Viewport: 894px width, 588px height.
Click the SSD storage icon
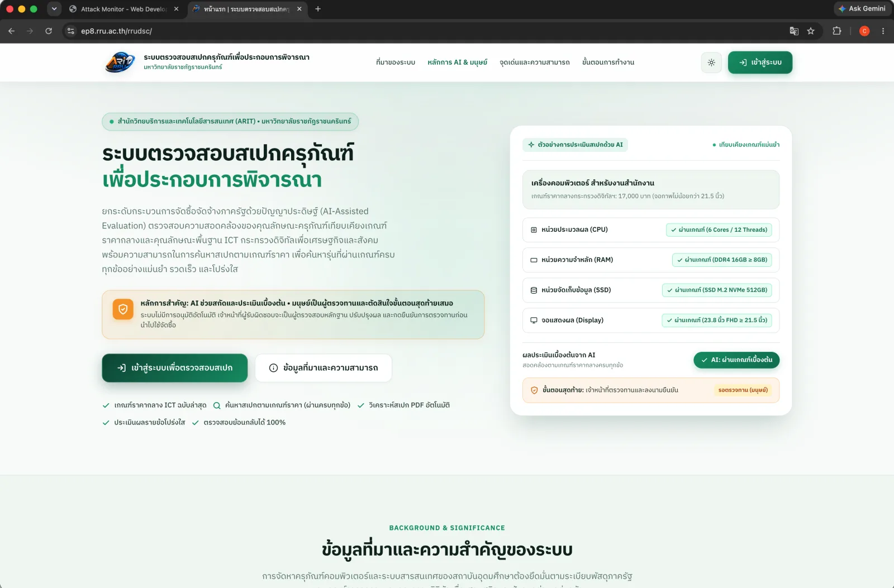click(534, 290)
